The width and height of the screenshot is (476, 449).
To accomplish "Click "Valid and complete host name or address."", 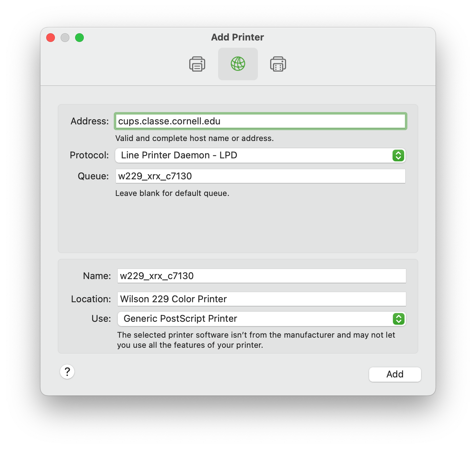I will point(194,138).
